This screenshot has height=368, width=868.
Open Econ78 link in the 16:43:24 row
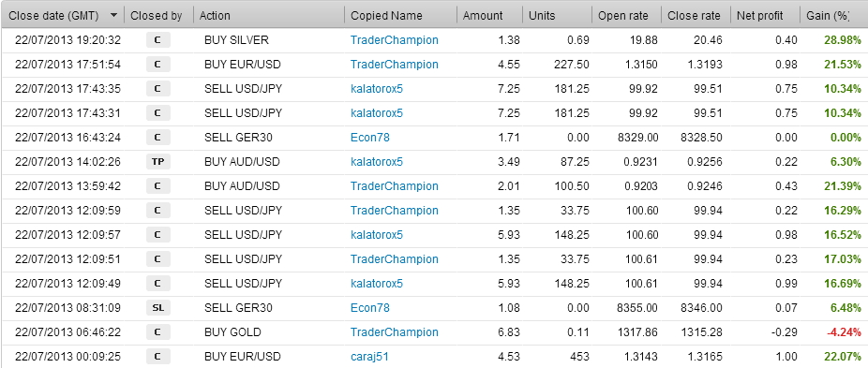[x=369, y=138]
